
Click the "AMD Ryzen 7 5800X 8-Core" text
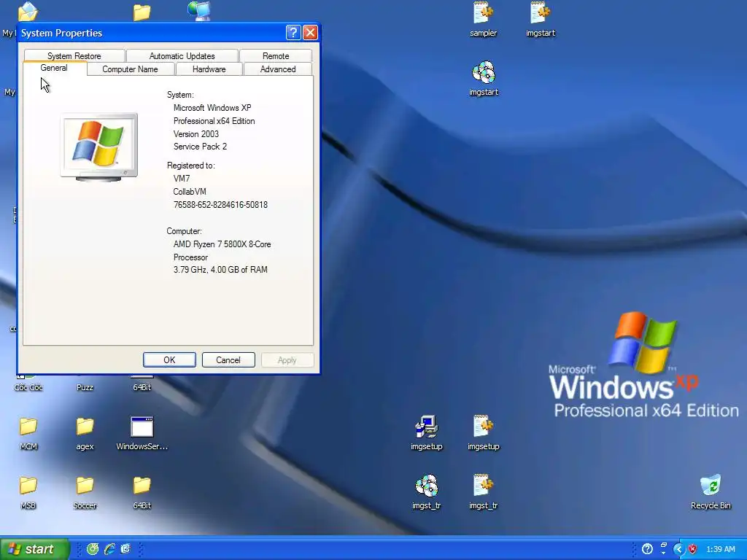tap(222, 244)
